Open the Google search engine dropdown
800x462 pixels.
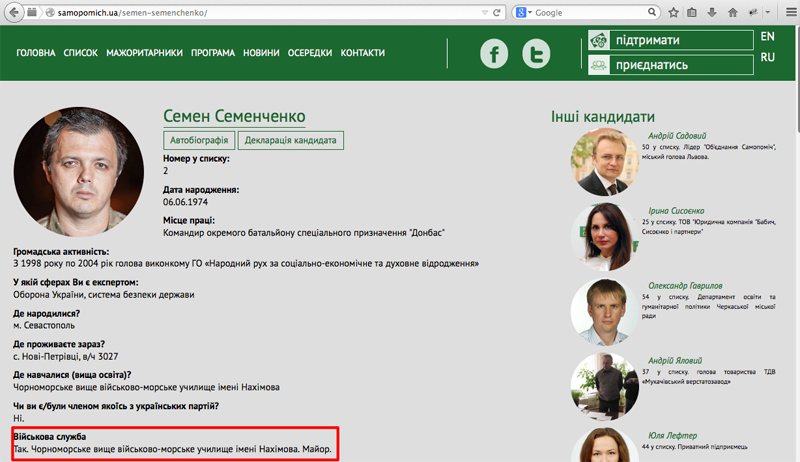pyautogui.click(x=524, y=12)
